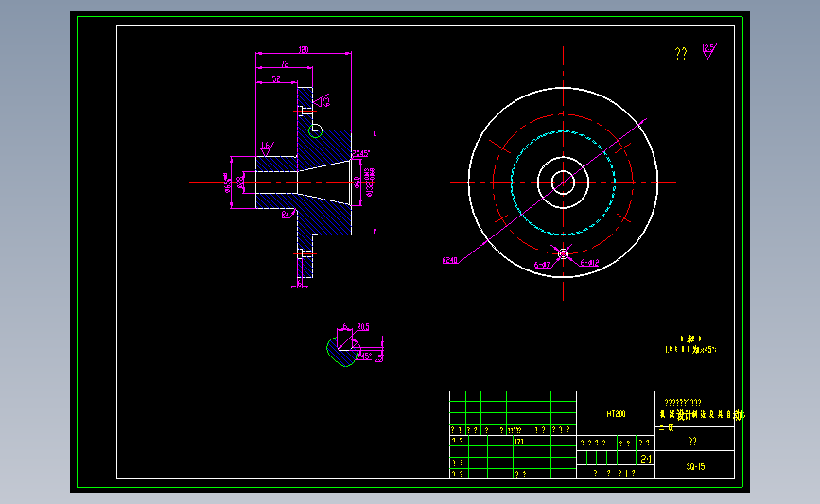The image size is (820, 504).
Task: Select the 1.6 surface roughness symbol
Action: coord(267,148)
